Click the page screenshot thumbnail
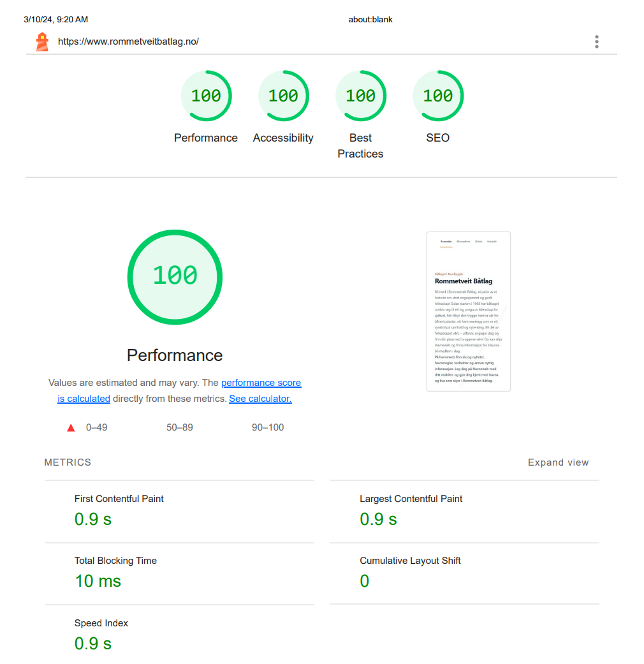This screenshot has height=664, width=644. tap(468, 311)
